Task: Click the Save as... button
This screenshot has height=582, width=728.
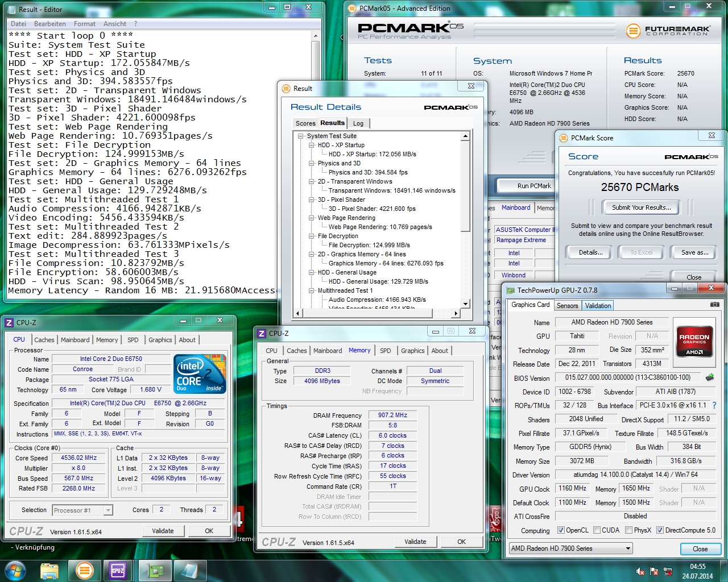Action: [695, 252]
